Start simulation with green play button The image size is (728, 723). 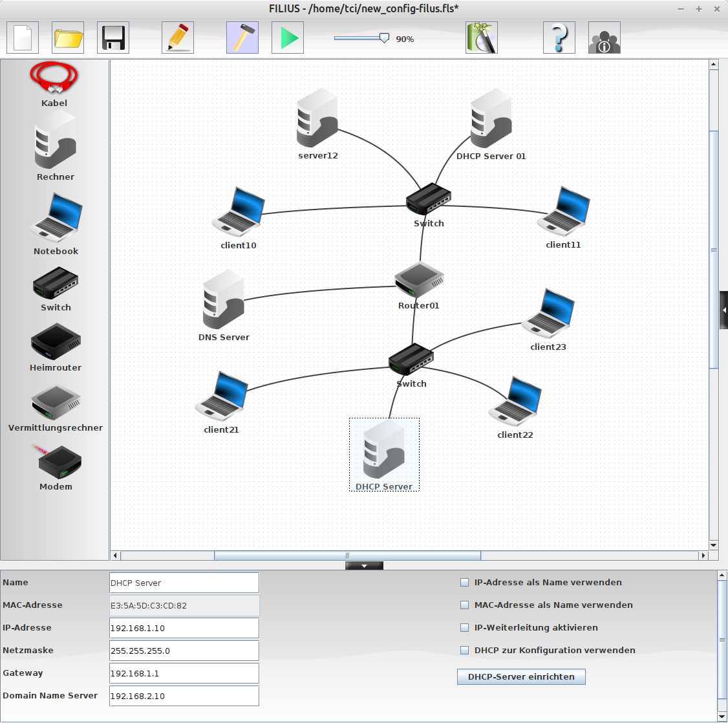click(x=288, y=38)
